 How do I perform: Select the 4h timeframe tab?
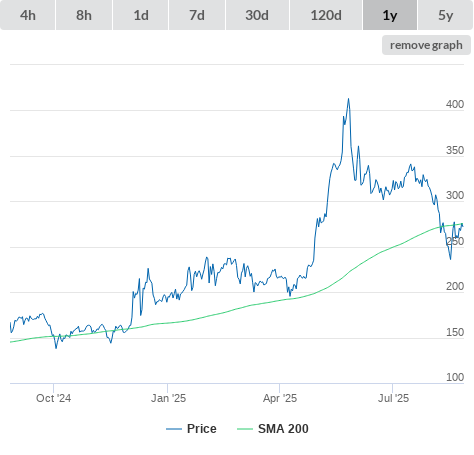click(x=28, y=15)
